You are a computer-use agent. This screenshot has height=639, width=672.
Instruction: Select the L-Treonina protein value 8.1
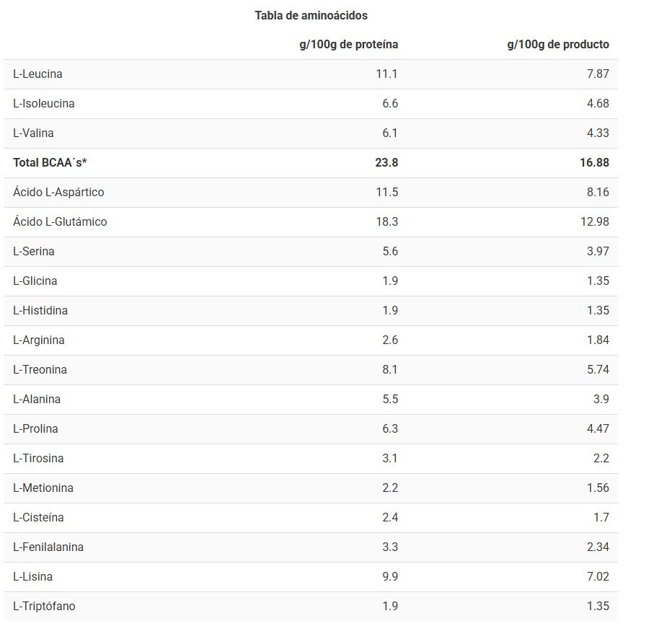coord(390,370)
